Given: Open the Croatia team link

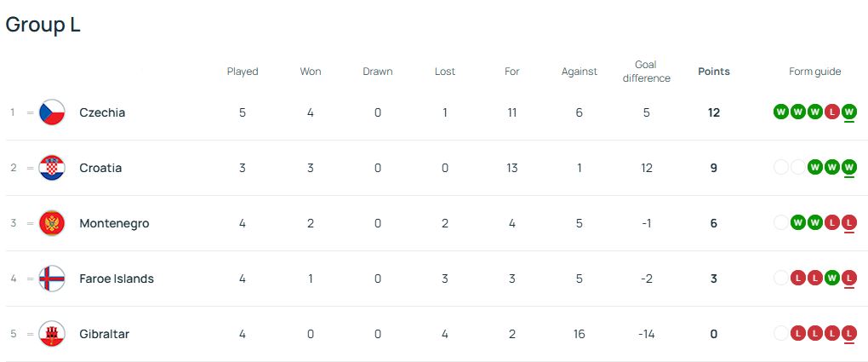Looking at the screenshot, I should (x=100, y=168).
